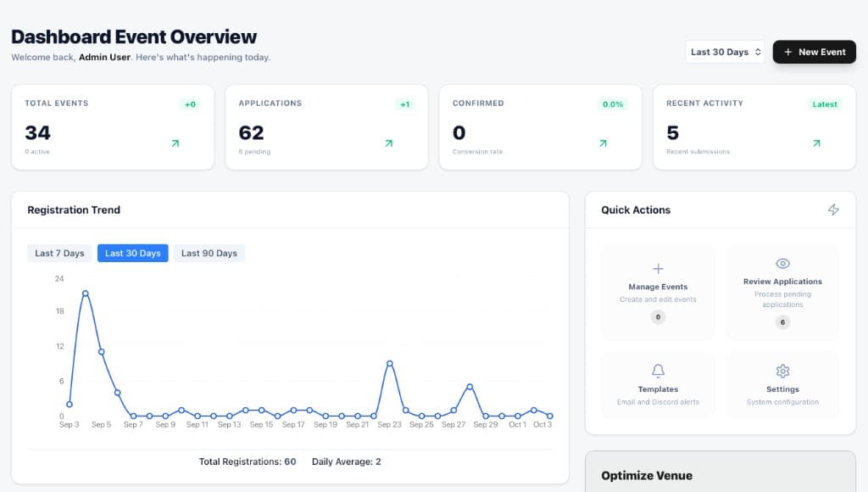Open the Last 30 Days dropdown at top

726,52
